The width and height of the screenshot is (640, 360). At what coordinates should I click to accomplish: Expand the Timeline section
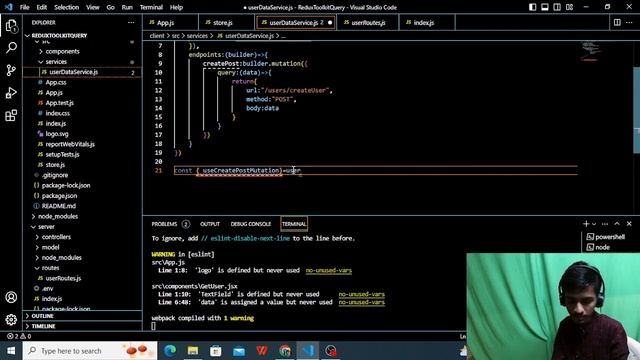(x=43, y=326)
